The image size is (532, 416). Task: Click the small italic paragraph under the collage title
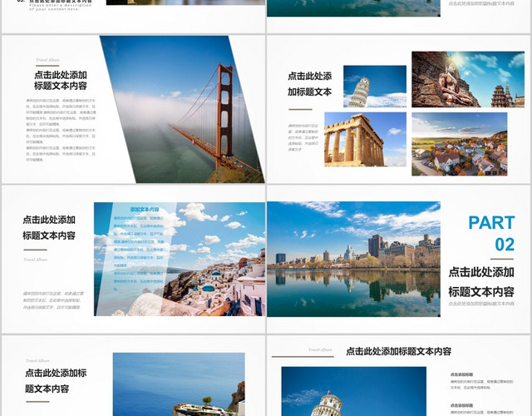(303, 137)
